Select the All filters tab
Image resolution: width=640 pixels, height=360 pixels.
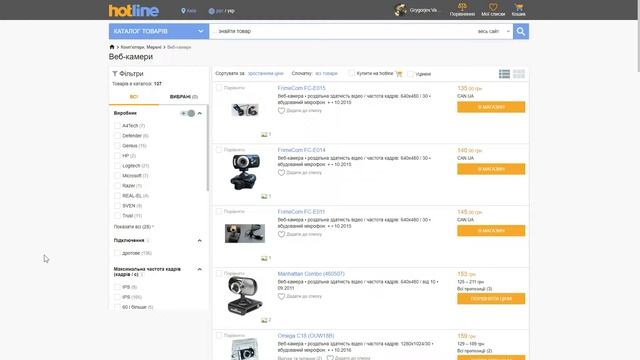(x=134, y=97)
